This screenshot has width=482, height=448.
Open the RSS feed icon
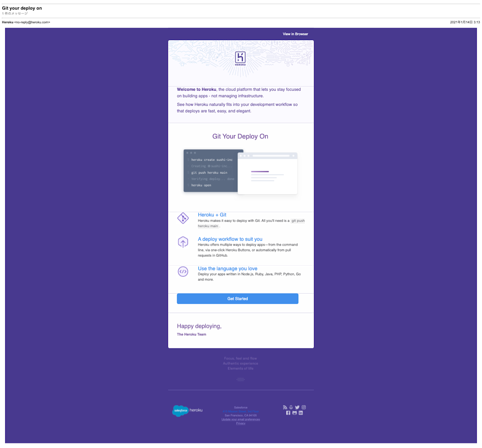pyautogui.click(x=285, y=408)
